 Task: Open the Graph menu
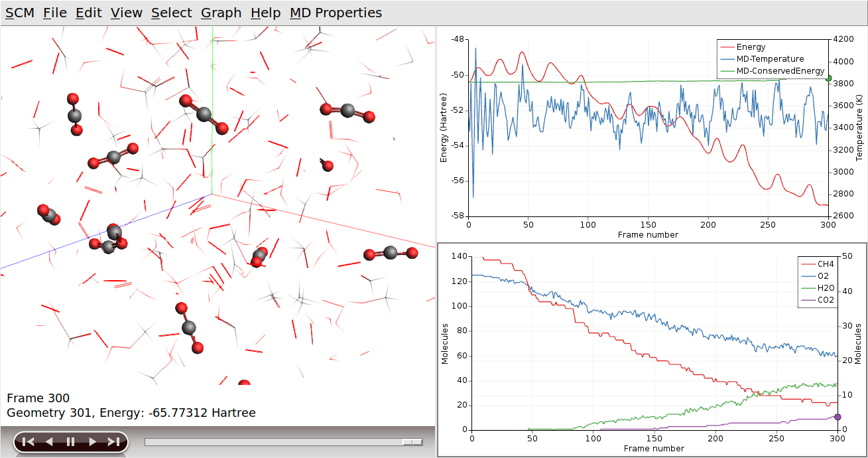(221, 12)
